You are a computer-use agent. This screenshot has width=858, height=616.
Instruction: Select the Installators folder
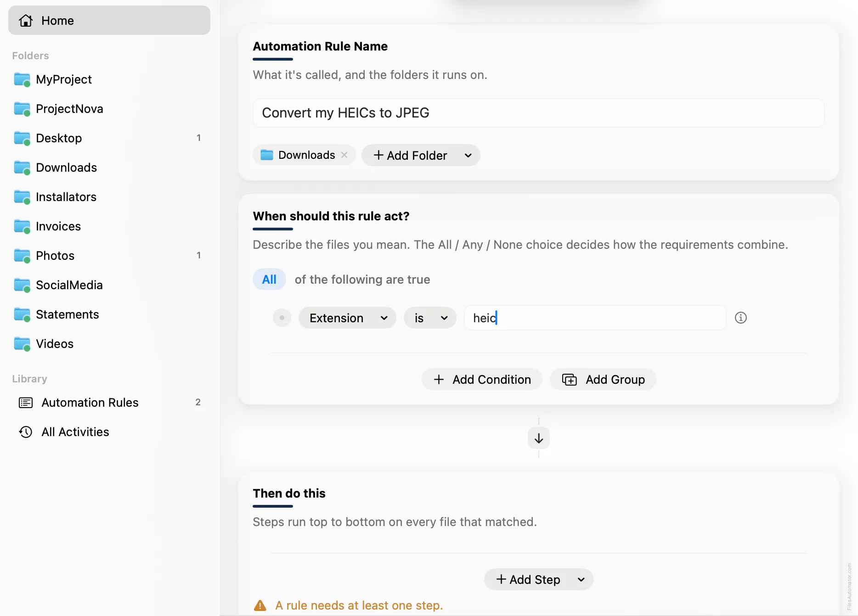click(x=109, y=197)
